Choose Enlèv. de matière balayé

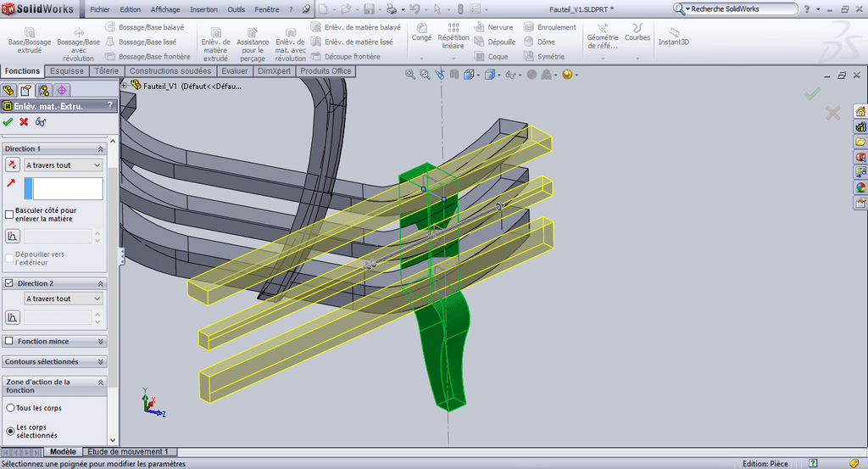[x=356, y=27]
